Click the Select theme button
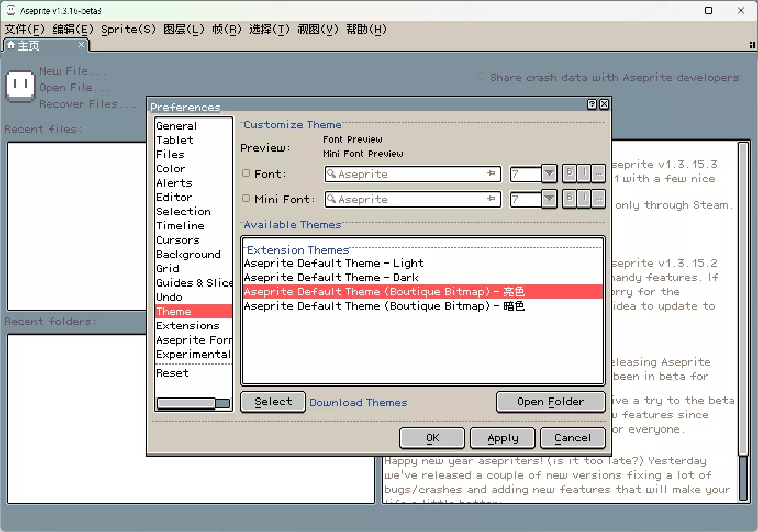This screenshot has width=758, height=532. click(273, 401)
